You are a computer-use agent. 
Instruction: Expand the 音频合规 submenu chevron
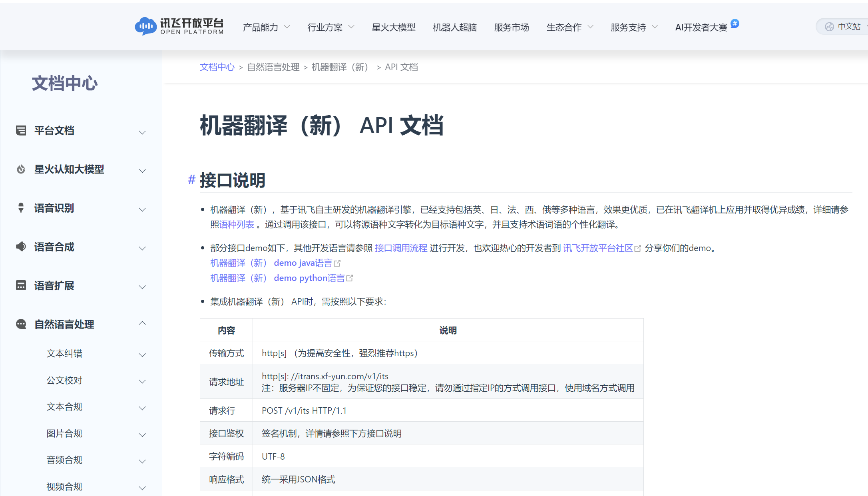142,461
